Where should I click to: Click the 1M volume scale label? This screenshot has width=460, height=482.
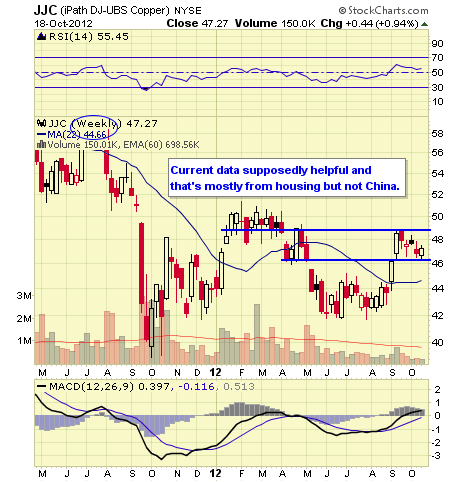pyautogui.click(x=25, y=341)
